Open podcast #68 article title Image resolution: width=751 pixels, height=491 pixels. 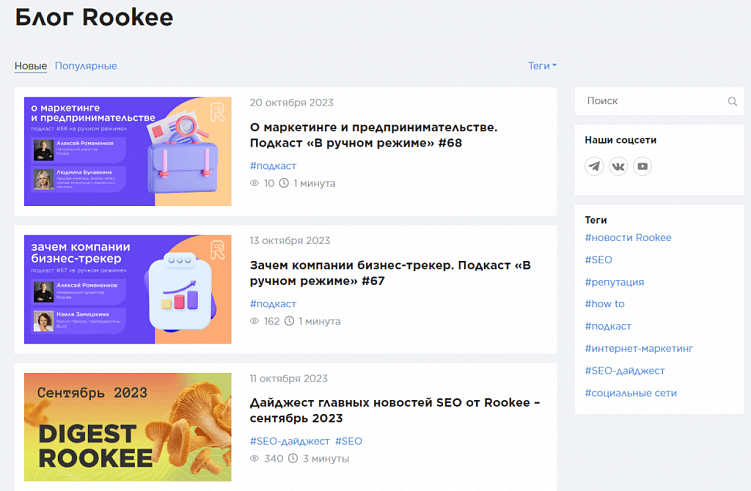(x=374, y=135)
